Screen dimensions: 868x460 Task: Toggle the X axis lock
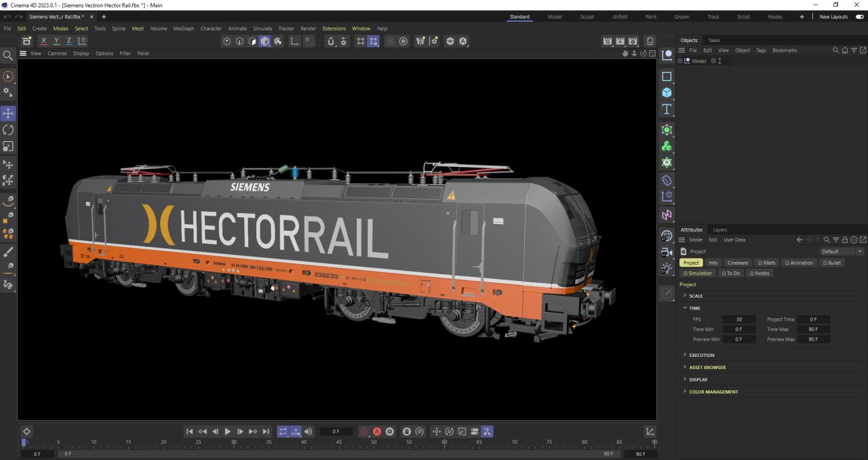click(44, 41)
